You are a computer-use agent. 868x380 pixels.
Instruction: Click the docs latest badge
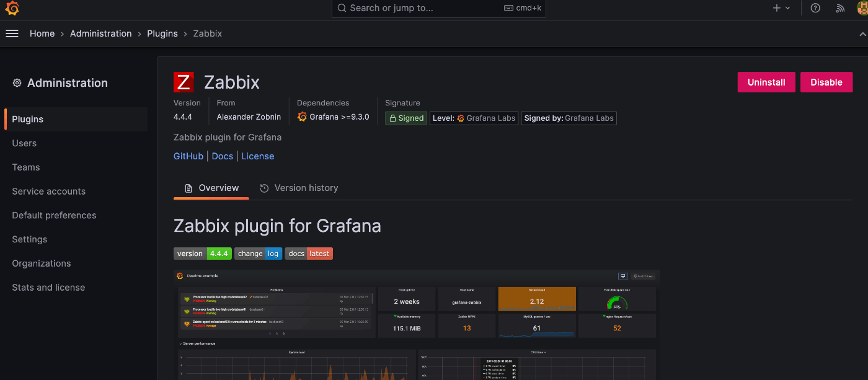(309, 254)
